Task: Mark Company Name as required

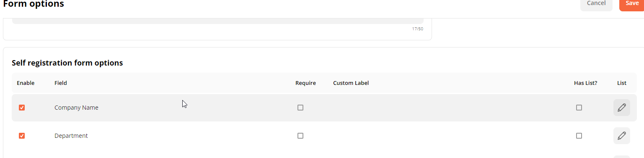Action: tap(300, 108)
